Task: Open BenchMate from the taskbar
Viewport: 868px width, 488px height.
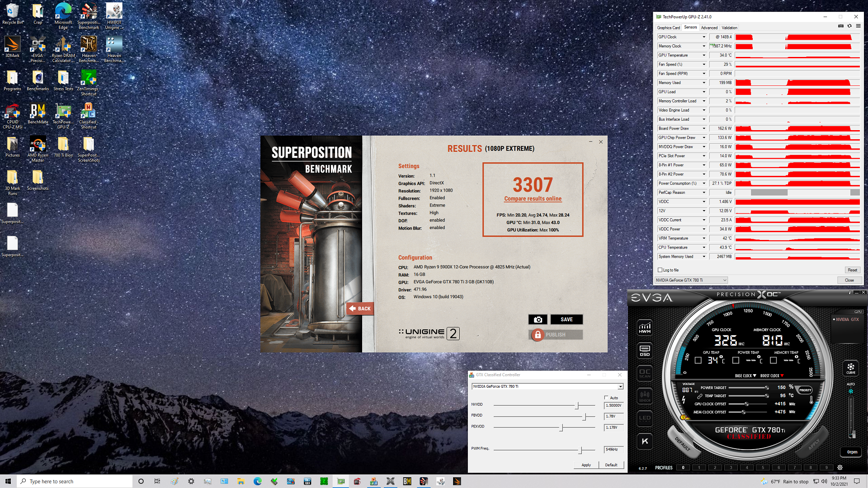Action: click(x=407, y=481)
